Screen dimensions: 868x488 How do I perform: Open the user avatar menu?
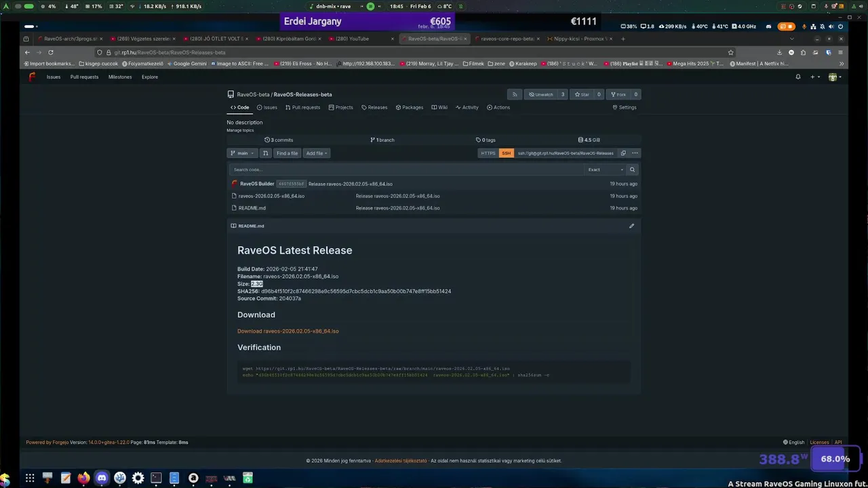click(x=835, y=77)
